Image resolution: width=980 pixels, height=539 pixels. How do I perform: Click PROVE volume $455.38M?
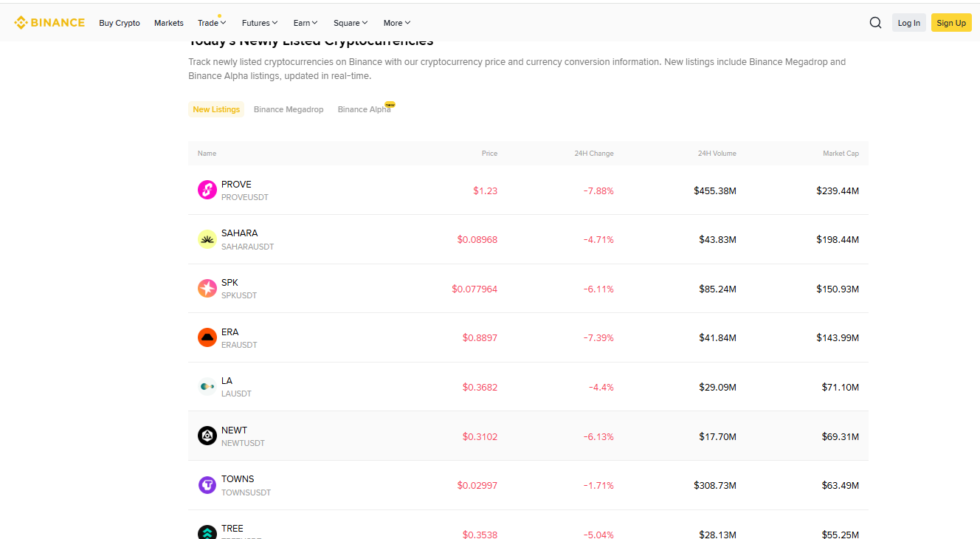coord(715,190)
